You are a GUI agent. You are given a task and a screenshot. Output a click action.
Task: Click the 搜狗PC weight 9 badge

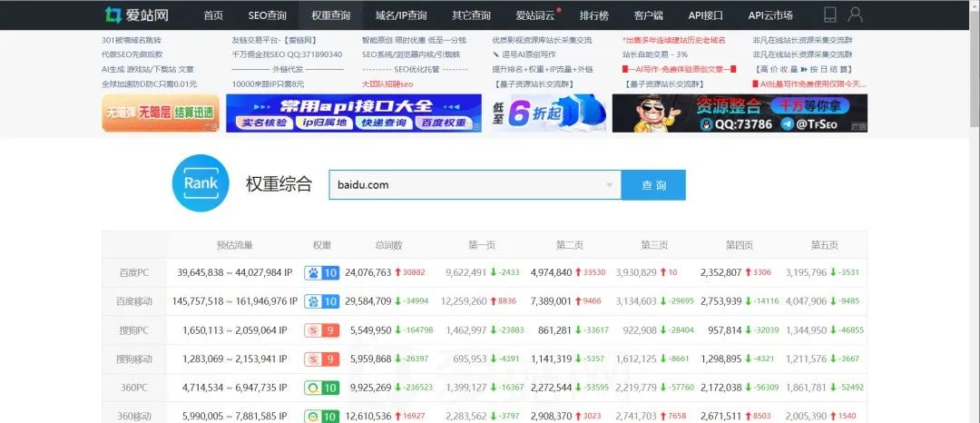click(x=322, y=330)
